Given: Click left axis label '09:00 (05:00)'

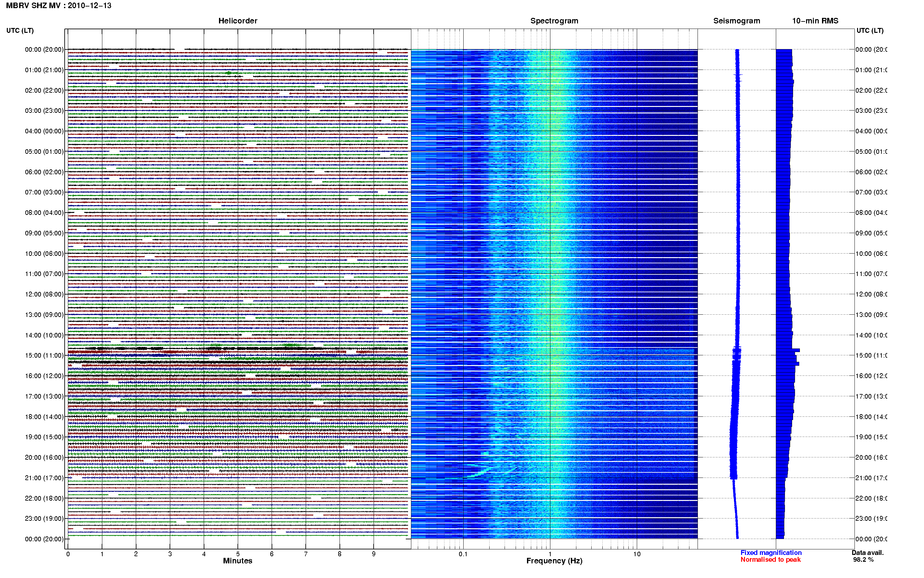Looking at the screenshot, I should [x=44, y=233].
